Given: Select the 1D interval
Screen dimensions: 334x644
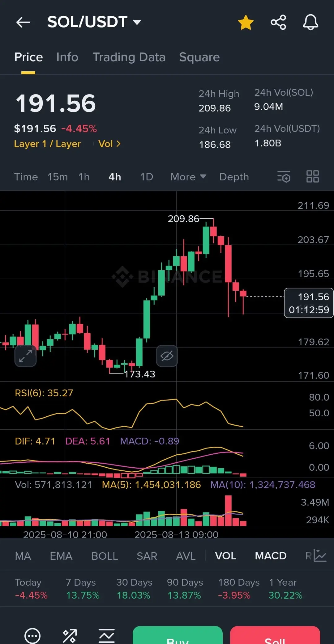Looking at the screenshot, I should point(147,177).
